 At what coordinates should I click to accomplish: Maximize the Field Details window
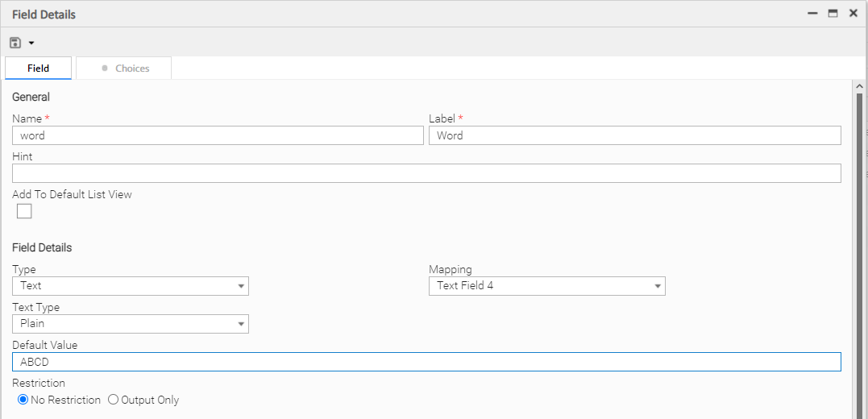coord(833,14)
